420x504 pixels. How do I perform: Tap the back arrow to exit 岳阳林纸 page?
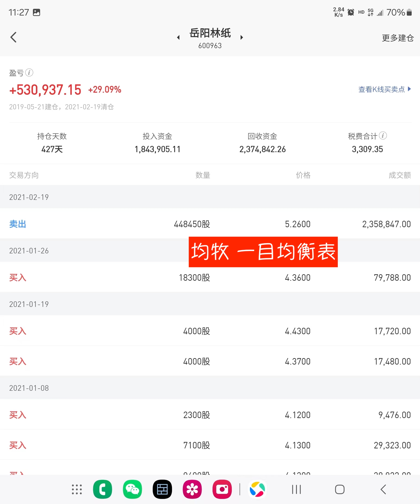pos(14,37)
